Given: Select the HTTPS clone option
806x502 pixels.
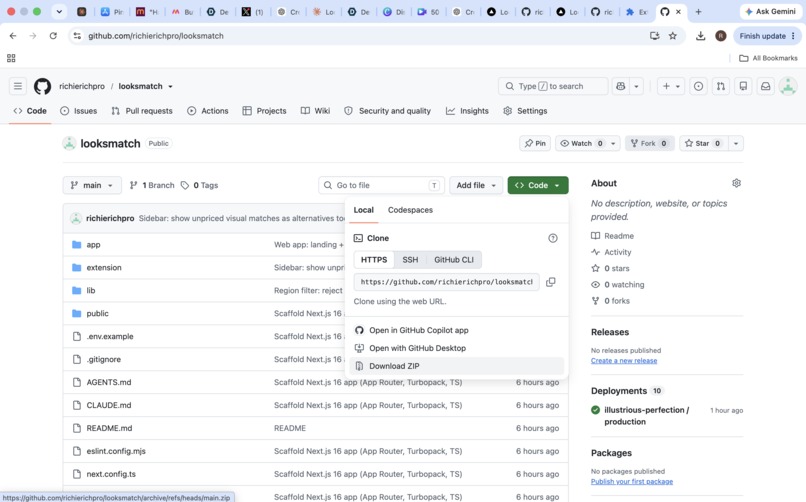Looking at the screenshot, I should (x=374, y=260).
